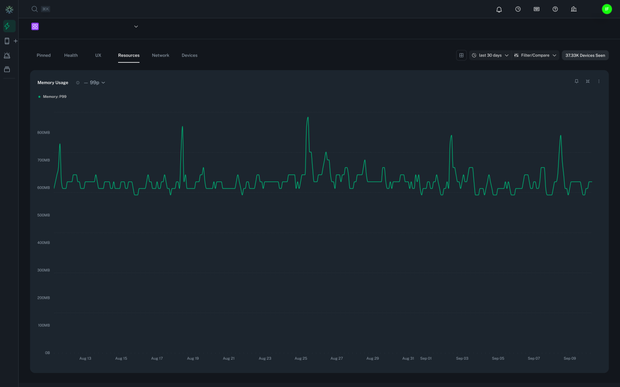Select the green lightning bolt sidebar icon
Image resolution: width=620 pixels, height=387 pixels.
click(x=8, y=26)
